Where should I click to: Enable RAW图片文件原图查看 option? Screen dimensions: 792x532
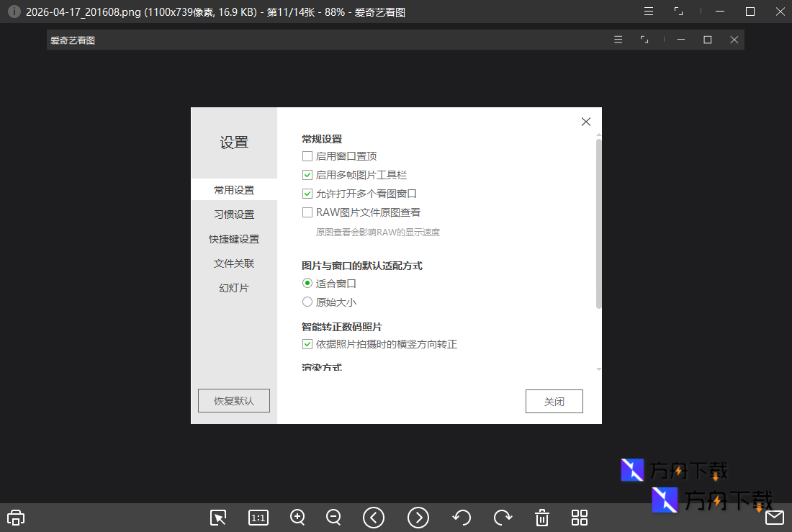307,212
